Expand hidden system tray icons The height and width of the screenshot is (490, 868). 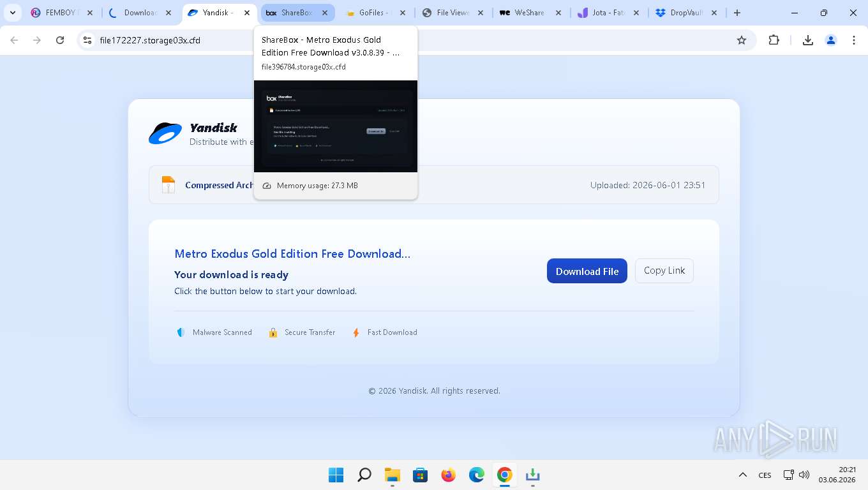pyautogui.click(x=743, y=475)
